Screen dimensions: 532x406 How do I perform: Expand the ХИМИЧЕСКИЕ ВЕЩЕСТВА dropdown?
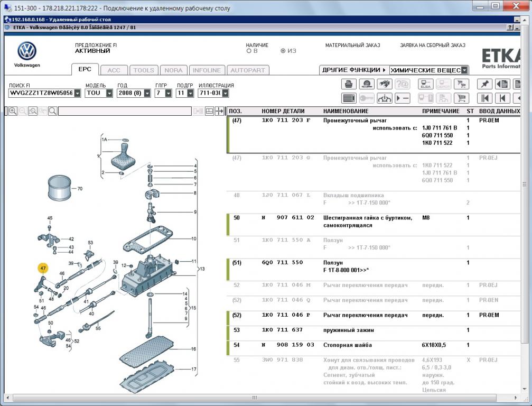point(464,70)
